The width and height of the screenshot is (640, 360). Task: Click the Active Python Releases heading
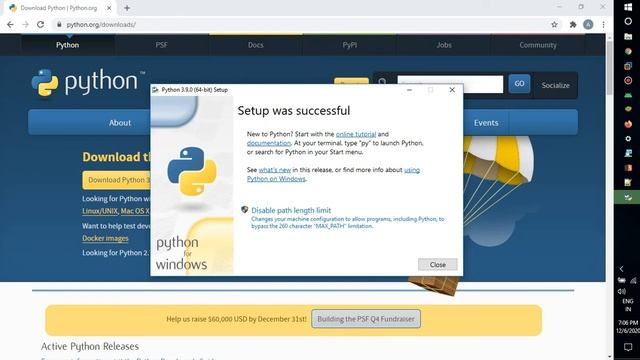[x=90, y=346]
